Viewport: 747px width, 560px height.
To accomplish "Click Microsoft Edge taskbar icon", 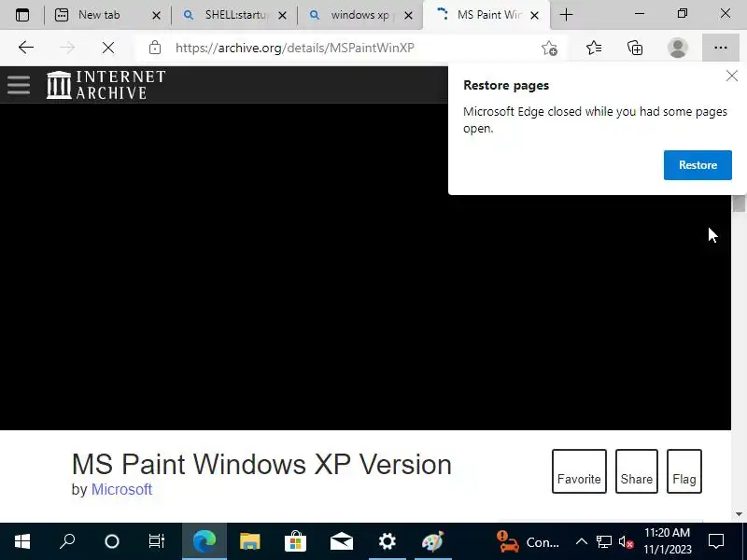I will point(204,541).
